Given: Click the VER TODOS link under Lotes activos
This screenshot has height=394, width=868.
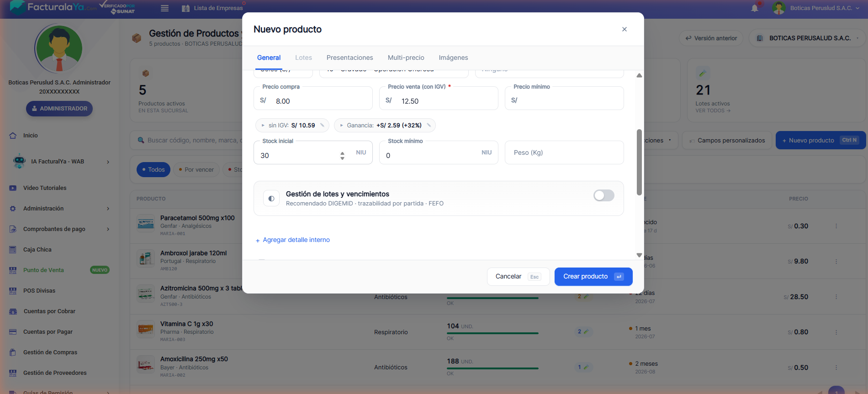Looking at the screenshot, I should (713, 111).
